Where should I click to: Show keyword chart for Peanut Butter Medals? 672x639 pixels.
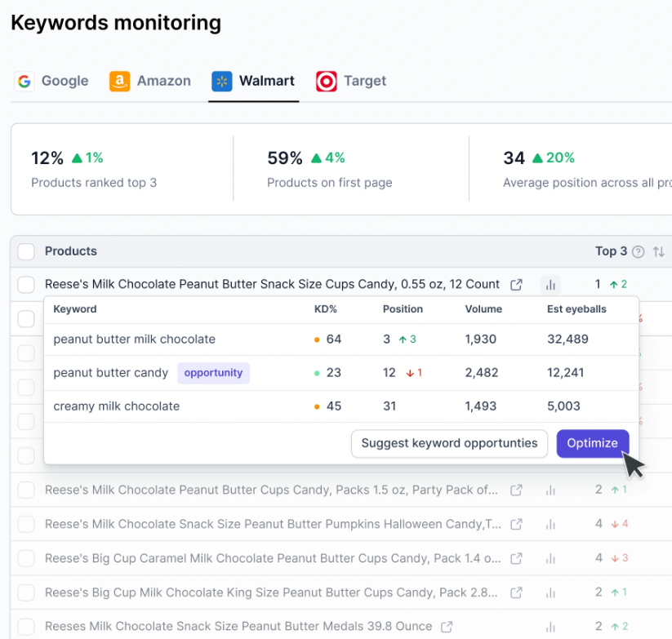tap(550, 627)
